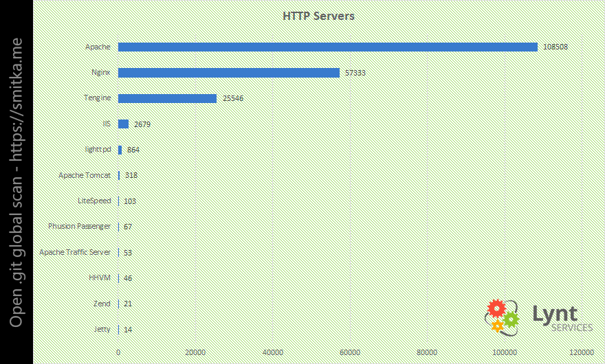Click the 57333 data value label

(x=355, y=73)
